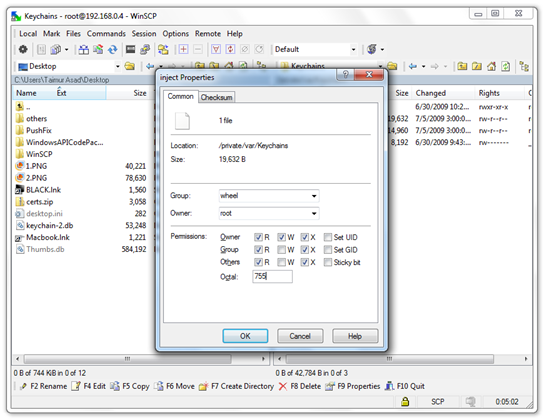Click F8 Delete in bottom bar
The image size is (544, 420).
coord(300,386)
